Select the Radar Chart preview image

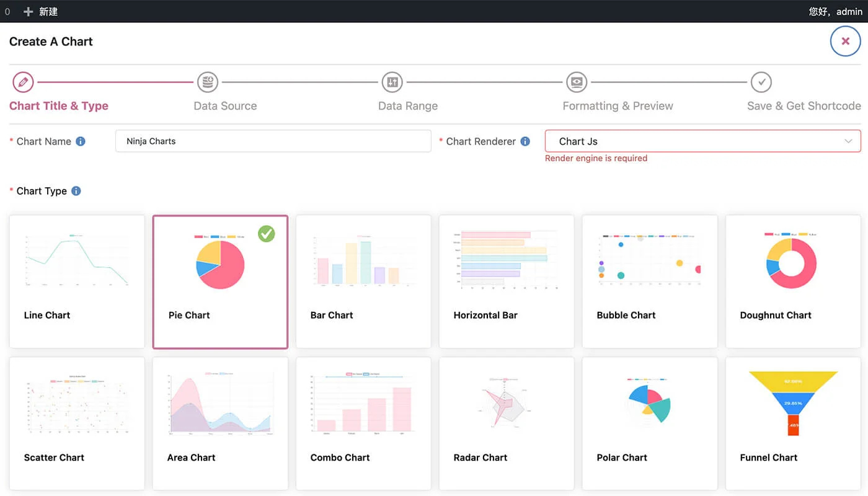[506, 403]
